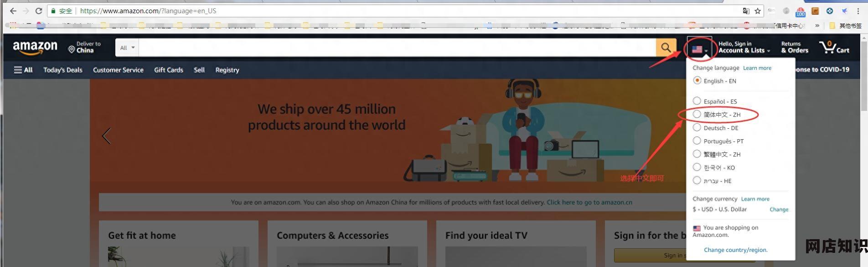868x267 pixels.
Task: Select the Deutsch - DE radio button
Action: coord(697,127)
